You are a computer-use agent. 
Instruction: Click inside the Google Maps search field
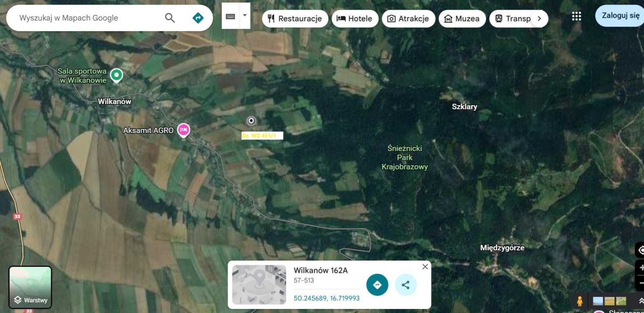click(80, 18)
